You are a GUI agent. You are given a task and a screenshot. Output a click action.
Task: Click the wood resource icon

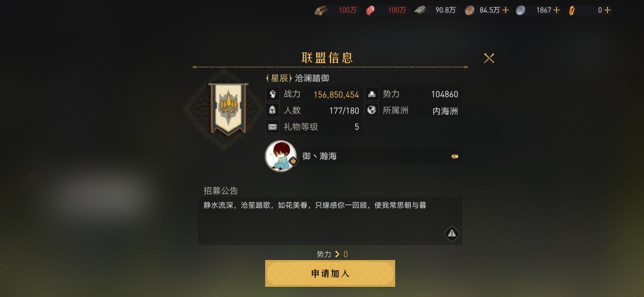click(321, 10)
